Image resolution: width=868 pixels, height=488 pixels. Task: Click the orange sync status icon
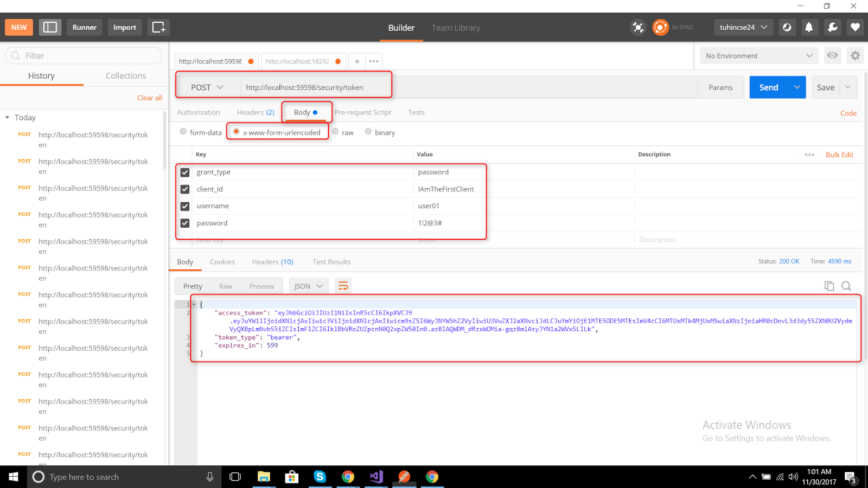[x=660, y=27]
